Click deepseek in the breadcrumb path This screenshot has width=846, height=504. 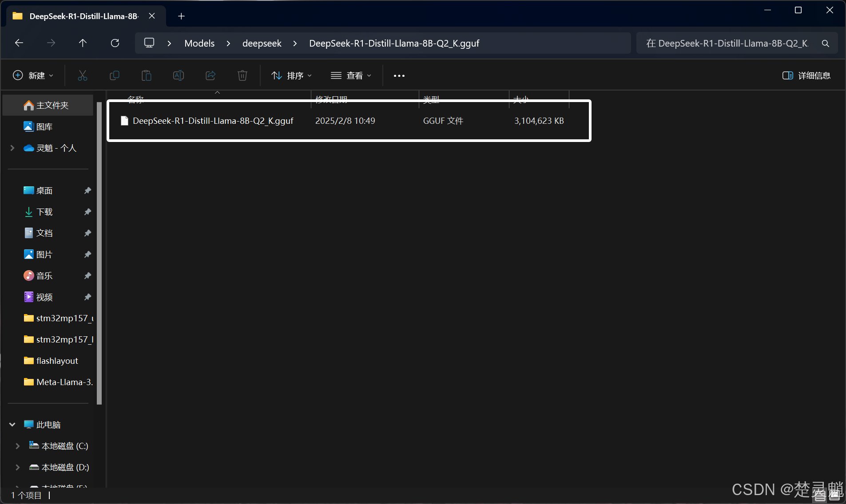click(x=262, y=43)
